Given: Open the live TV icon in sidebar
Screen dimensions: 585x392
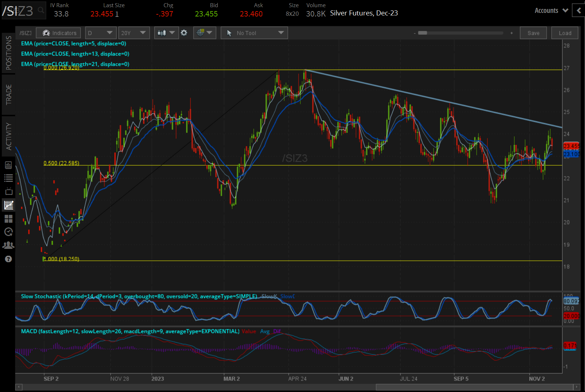Looking at the screenshot, I should pos(8,191).
